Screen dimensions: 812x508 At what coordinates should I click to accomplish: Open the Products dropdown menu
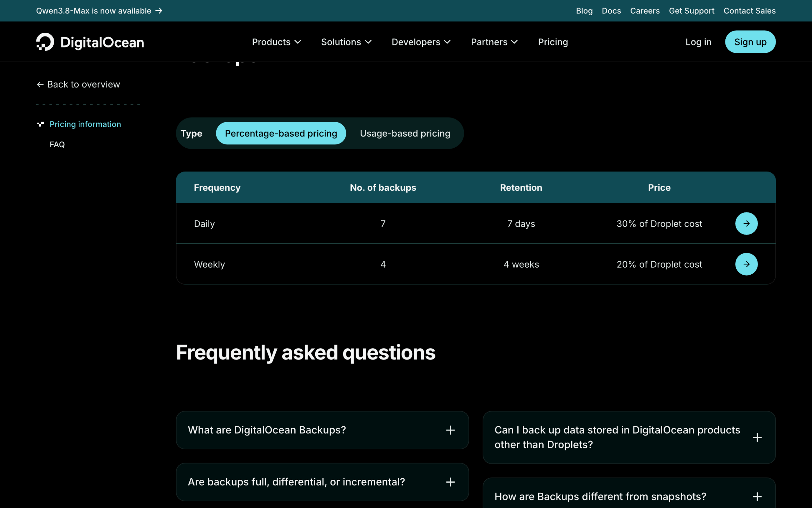[277, 42]
